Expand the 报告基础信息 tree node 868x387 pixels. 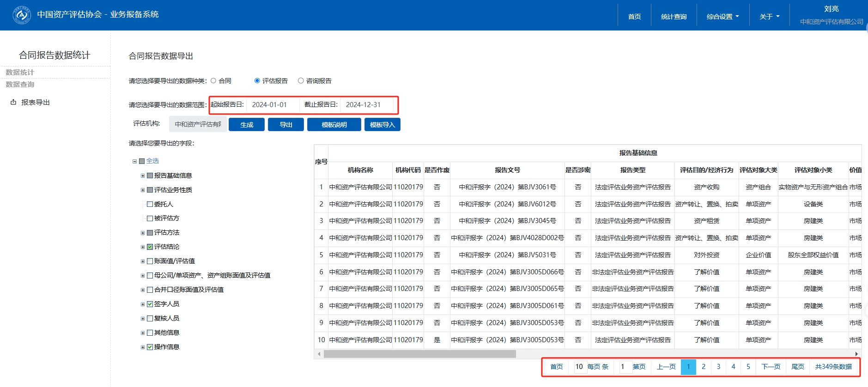click(x=143, y=176)
